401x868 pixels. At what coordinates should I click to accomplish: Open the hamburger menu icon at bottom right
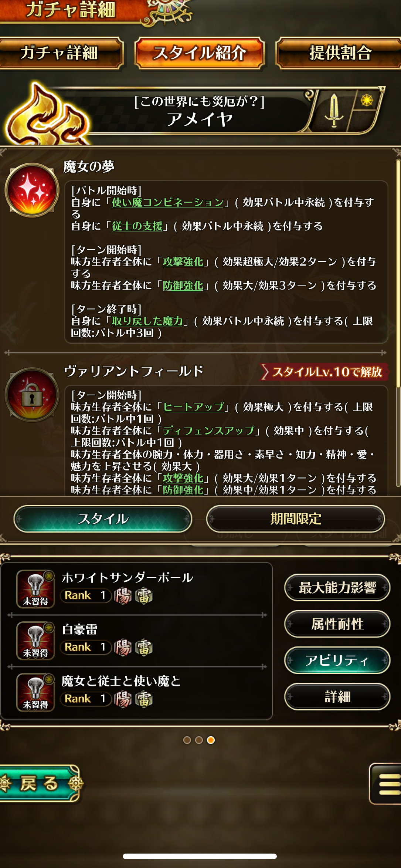point(385,783)
